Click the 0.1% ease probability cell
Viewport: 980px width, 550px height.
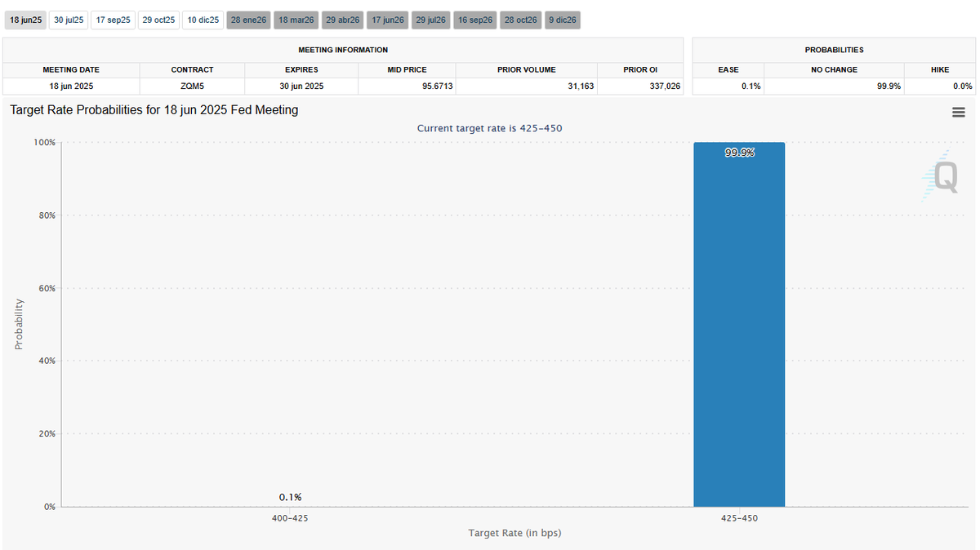(728, 86)
